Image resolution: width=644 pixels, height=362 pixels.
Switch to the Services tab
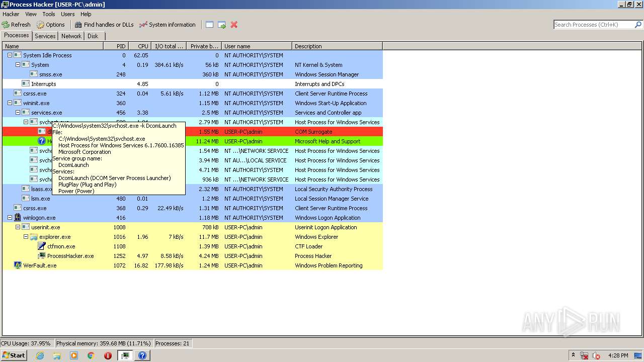[45, 36]
